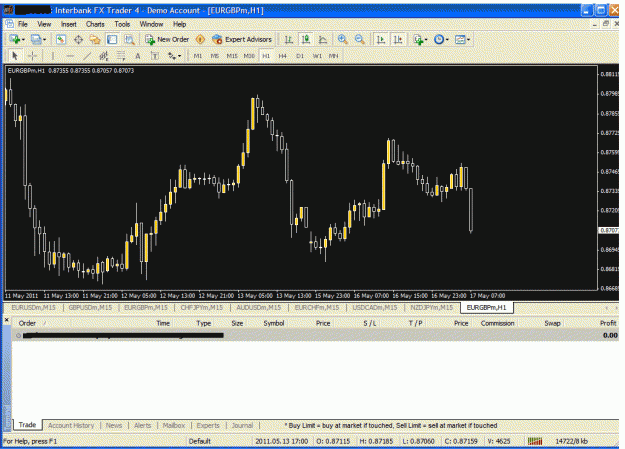This screenshot has width=625, height=449.
Task: Select the horizontal line tool
Action: pos(70,56)
